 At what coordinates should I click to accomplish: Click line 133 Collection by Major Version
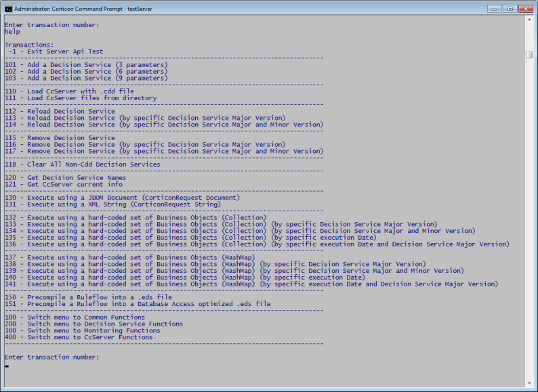coord(222,224)
